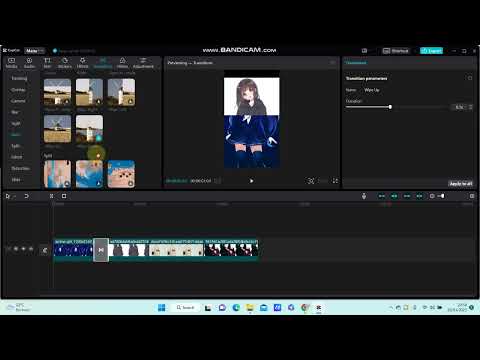The width and height of the screenshot is (480, 360).
Task: Open the Filters tab
Action: tap(122, 63)
